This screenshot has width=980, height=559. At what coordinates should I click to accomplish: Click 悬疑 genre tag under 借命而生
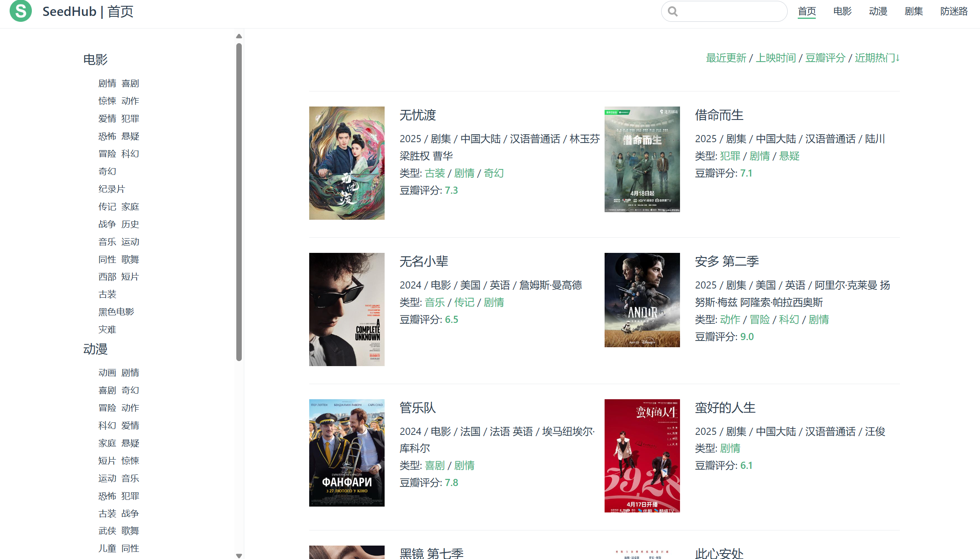click(x=789, y=156)
